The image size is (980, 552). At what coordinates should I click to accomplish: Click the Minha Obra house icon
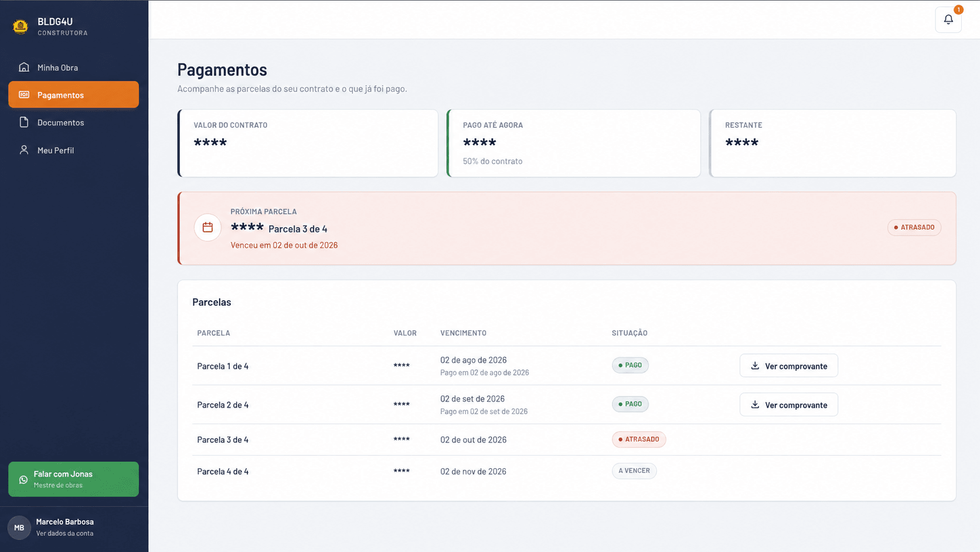[x=24, y=67]
